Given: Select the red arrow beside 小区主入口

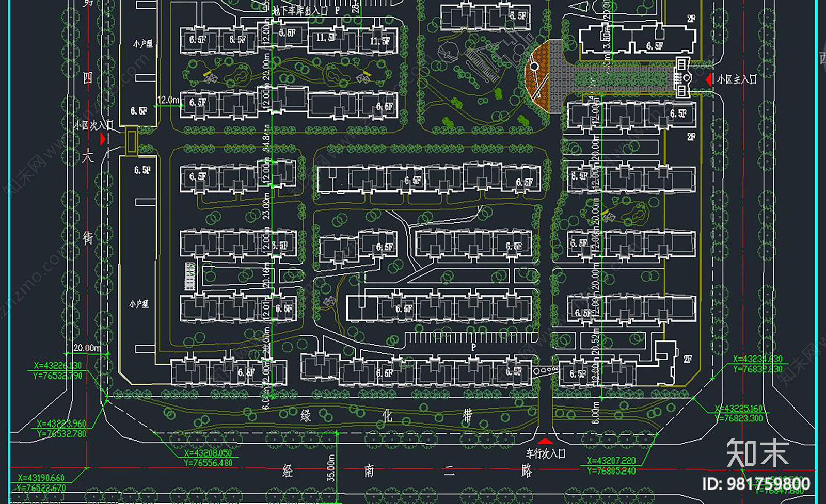Looking at the screenshot, I should 709,79.
